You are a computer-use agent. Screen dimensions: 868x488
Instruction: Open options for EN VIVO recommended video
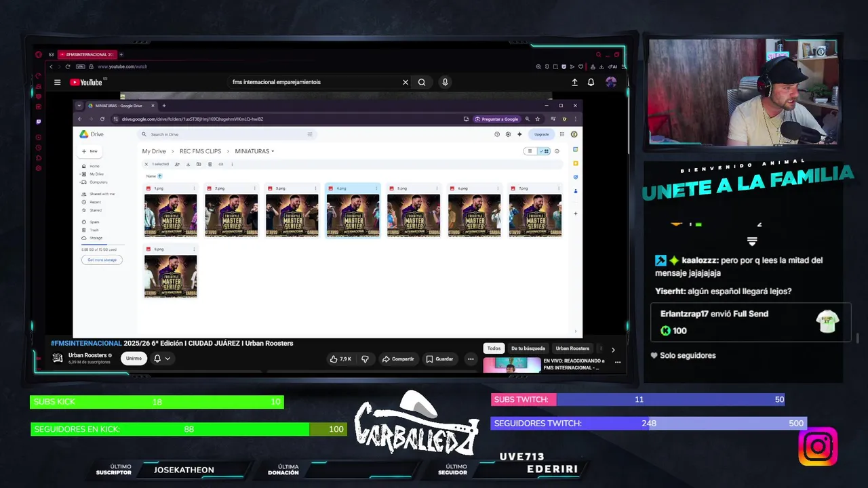point(618,363)
